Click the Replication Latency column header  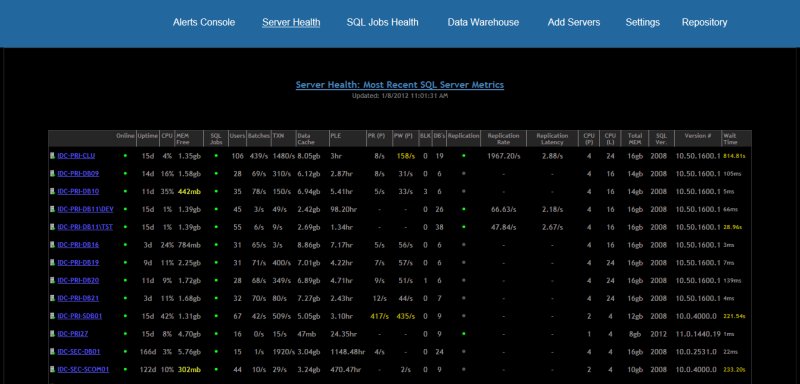(553, 139)
